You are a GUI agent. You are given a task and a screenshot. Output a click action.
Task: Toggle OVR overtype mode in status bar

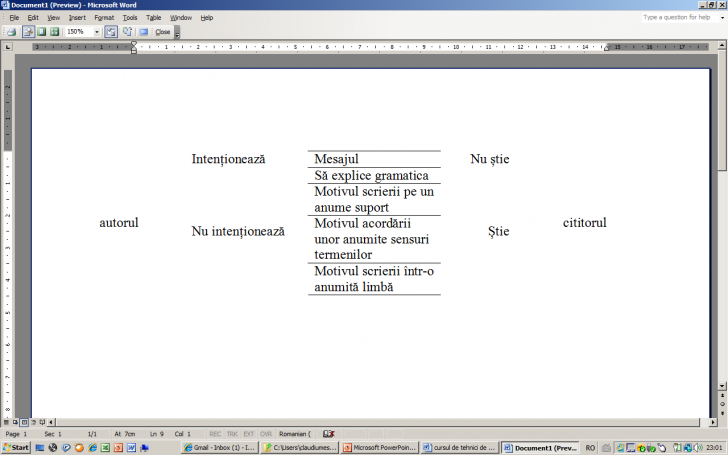266,434
